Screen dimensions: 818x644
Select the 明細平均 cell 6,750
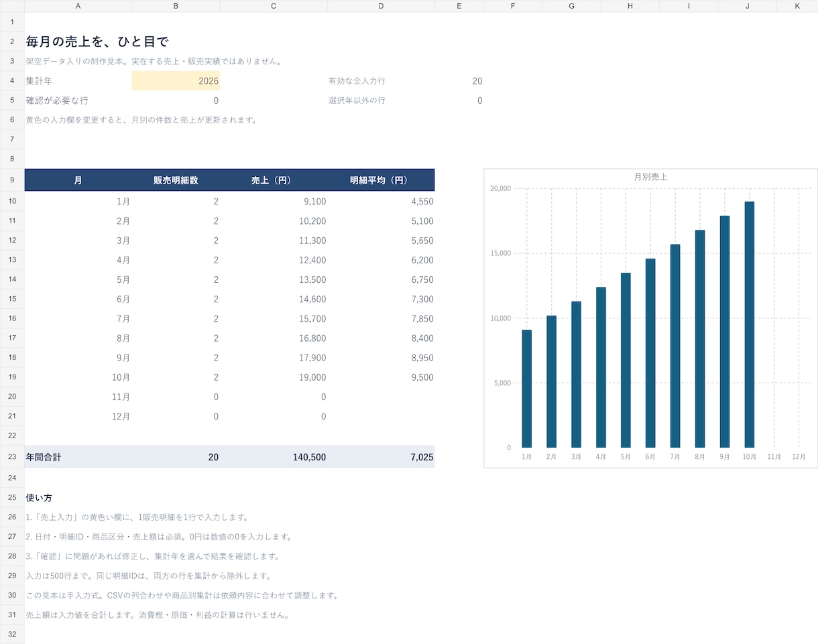coord(381,279)
